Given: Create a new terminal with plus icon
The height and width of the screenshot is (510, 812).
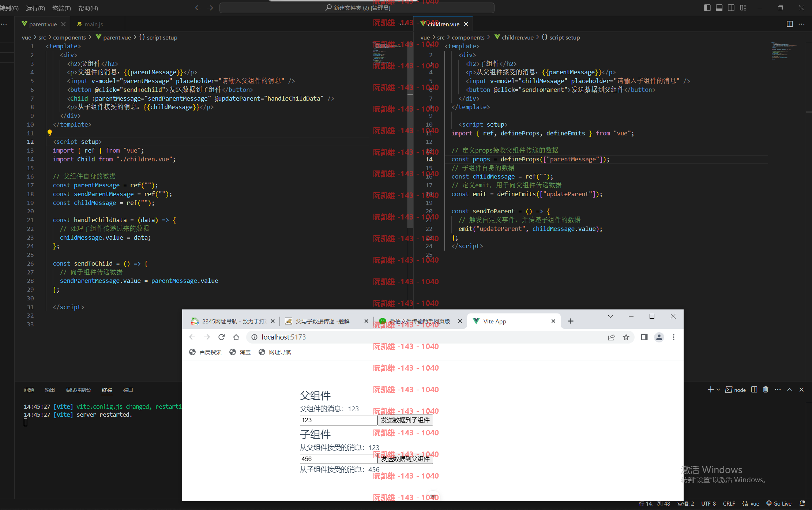Looking at the screenshot, I should point(710,390).
